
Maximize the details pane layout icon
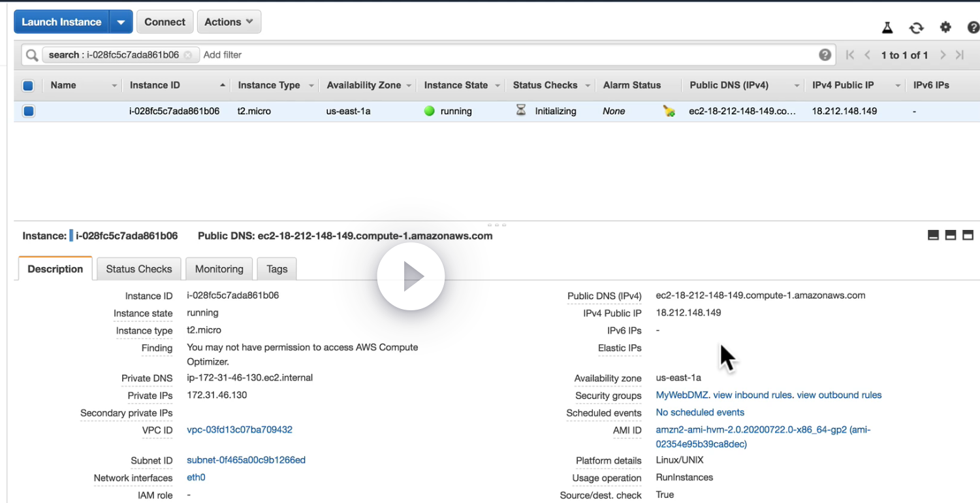pos(968,235)
